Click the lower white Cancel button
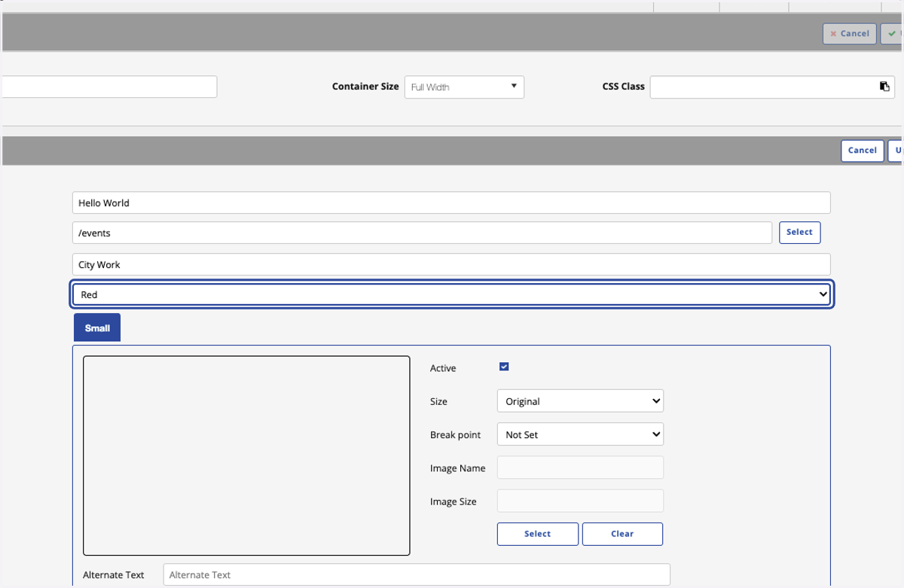The width and height of the screenshot is (904, 588). coord(862,151)
